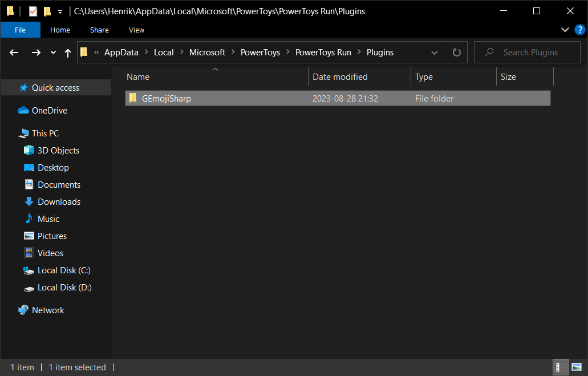Go up one folder level
588x376 pixels.
pyautogui.click(x=67, y=53)
